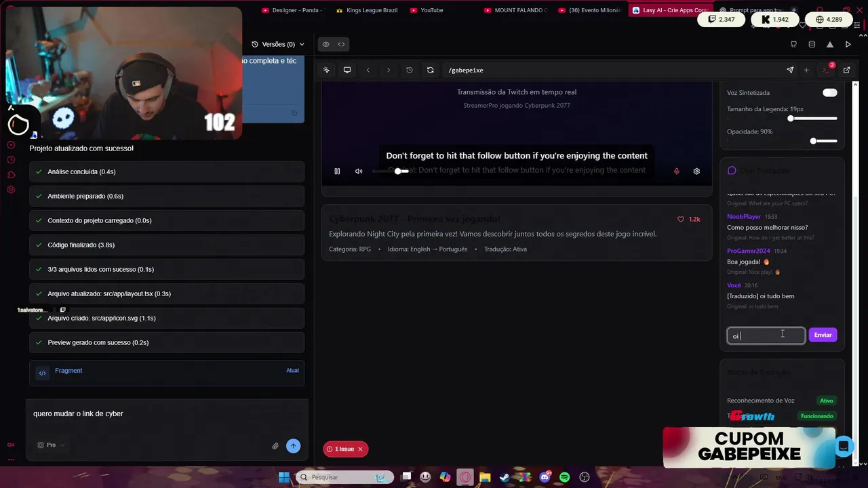Open Discord from taskbar
This screenshot has width=868, height=488.
point(545,477)
